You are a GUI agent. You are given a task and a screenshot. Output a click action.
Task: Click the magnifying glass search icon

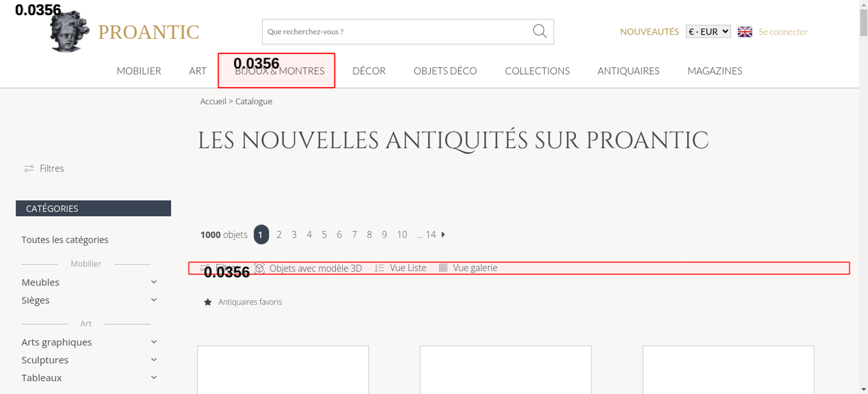539,31
